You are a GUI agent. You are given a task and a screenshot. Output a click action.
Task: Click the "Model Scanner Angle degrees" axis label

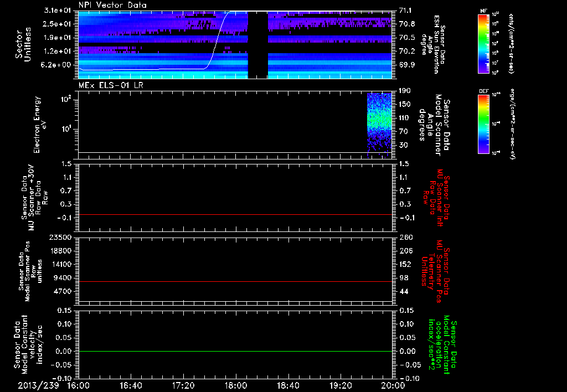coord(434,125)
